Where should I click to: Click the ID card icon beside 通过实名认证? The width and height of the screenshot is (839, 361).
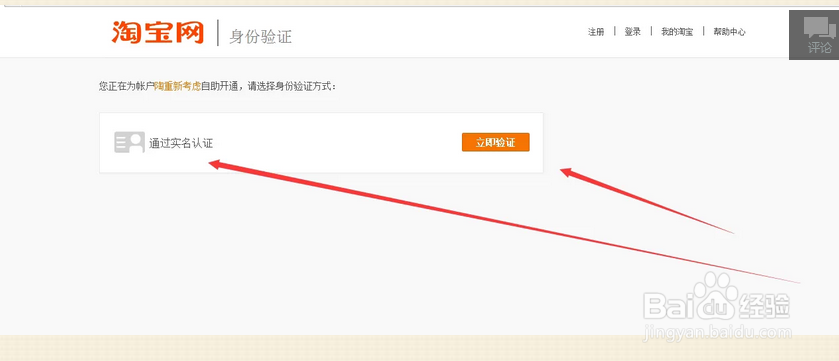pyautogui.click(x=129, y=142)
